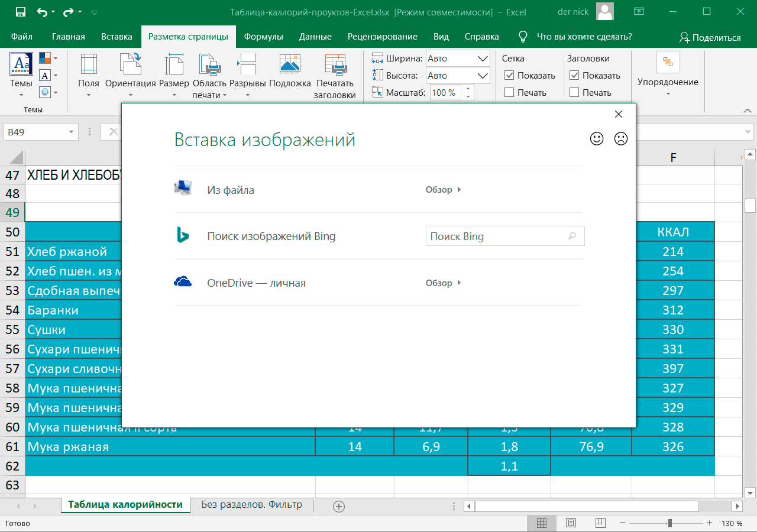Open theme colors dropdown

[48, 59]
